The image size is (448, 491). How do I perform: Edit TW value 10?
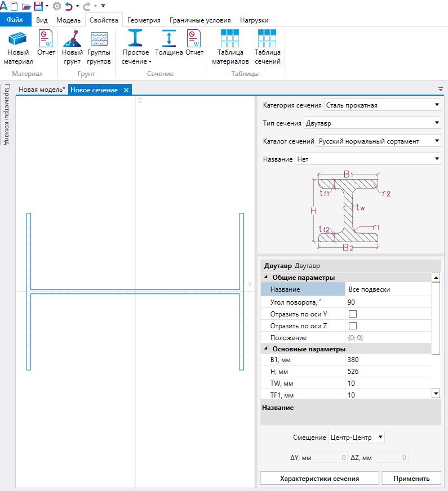[x=388, y=383]
